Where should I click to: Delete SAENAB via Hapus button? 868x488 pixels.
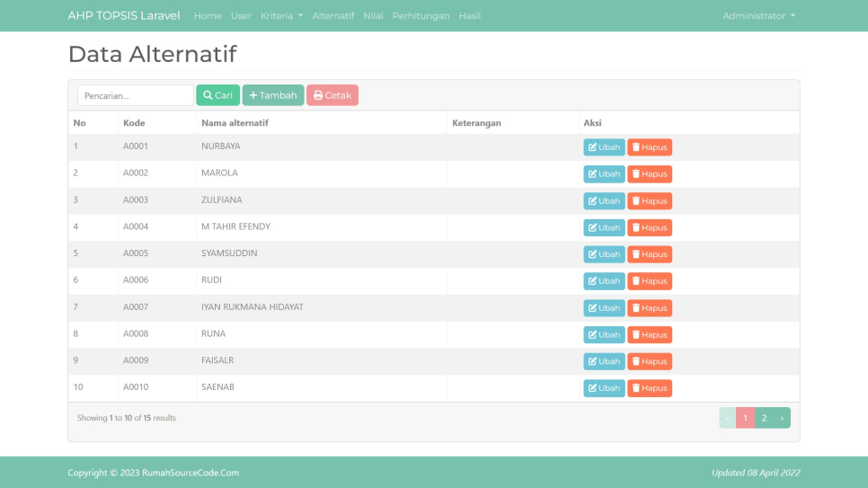point(650,388)
